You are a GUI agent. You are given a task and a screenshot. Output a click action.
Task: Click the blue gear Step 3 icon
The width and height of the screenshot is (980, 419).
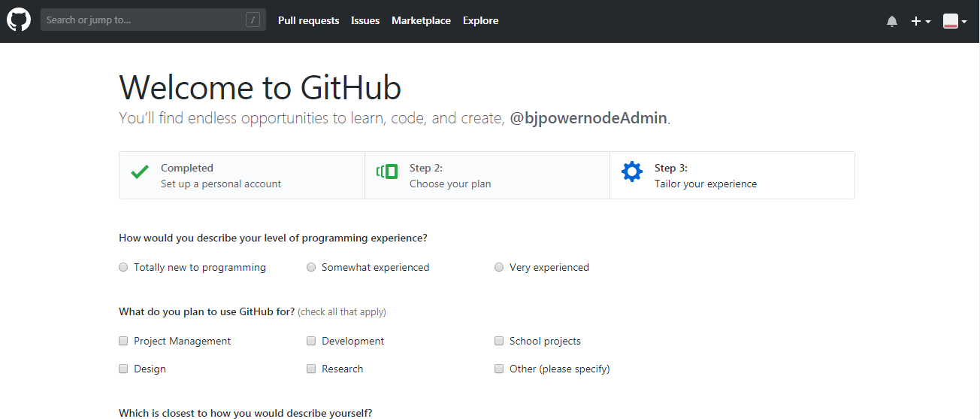tap(632, 172)
